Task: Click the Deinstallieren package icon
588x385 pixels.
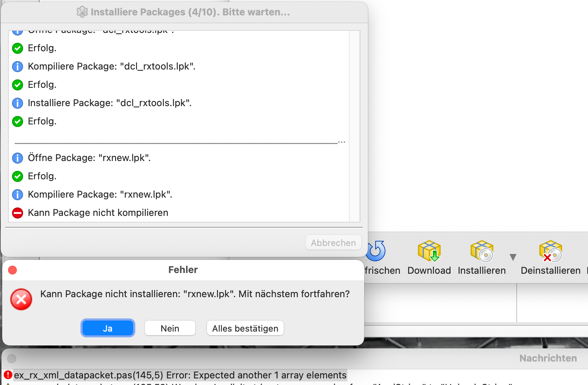Action: [550, 251]
